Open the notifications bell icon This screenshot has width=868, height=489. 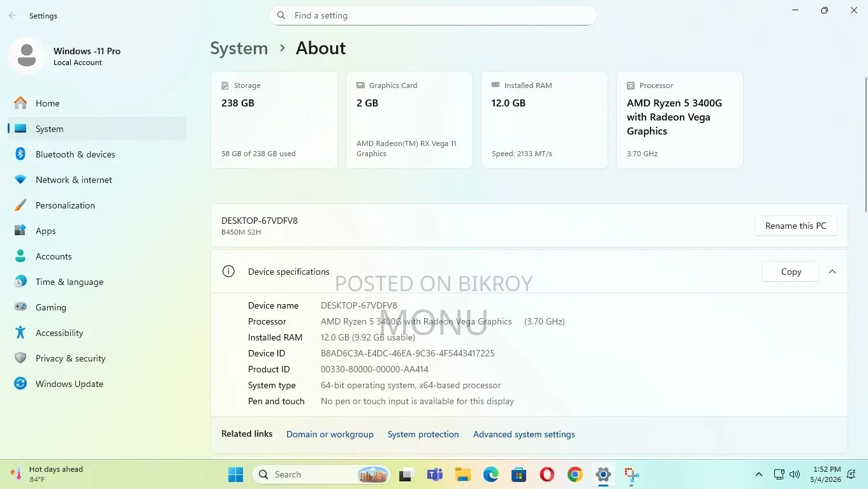tap(853, 474)
